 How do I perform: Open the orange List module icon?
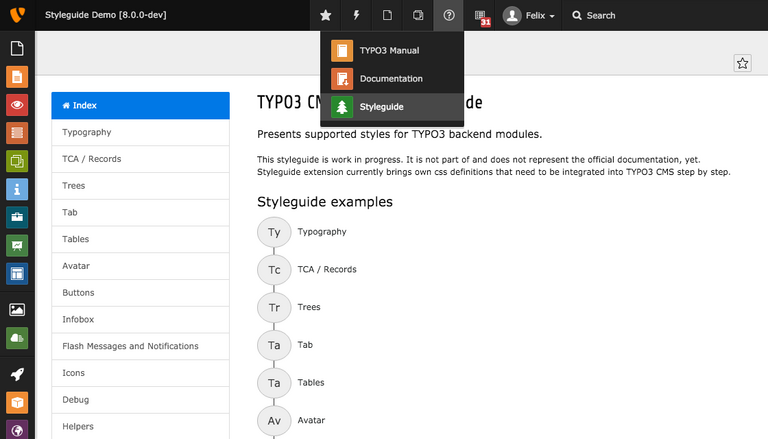click(17, 77)
